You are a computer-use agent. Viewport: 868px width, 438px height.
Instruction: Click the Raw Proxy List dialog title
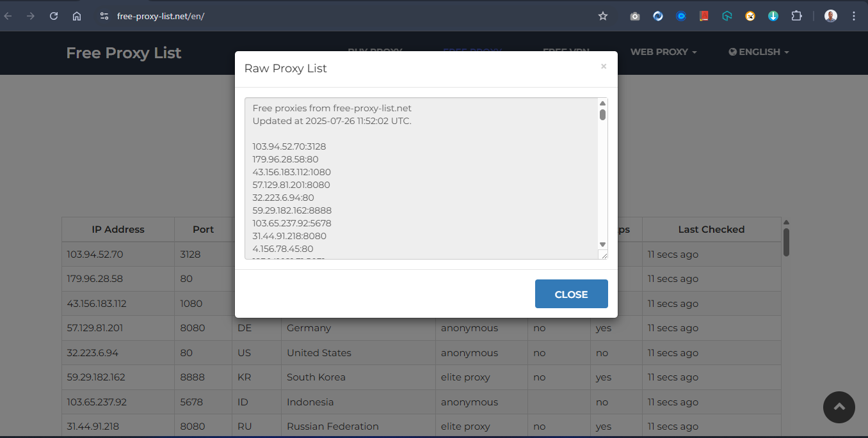pos(285,68)
